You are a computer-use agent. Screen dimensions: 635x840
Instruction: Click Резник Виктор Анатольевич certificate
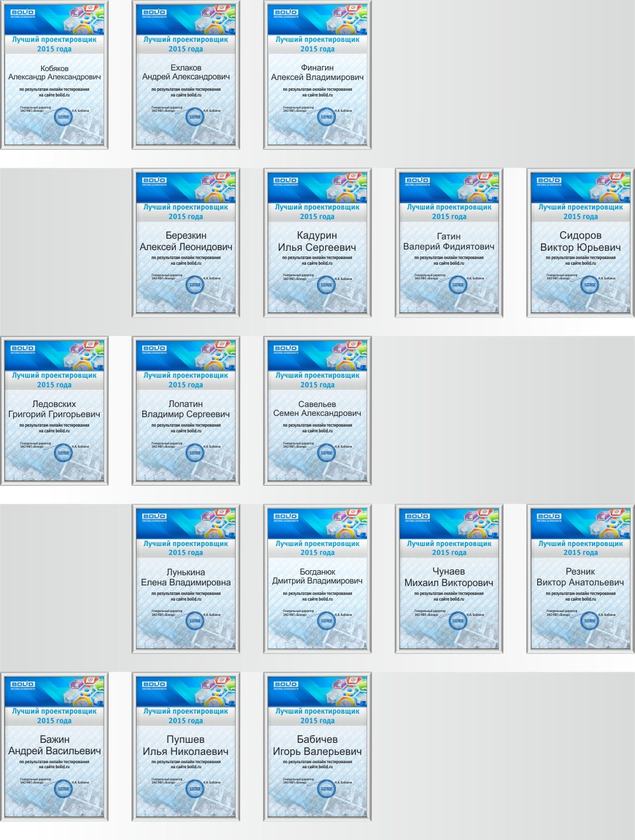click(x=580, y=578)
